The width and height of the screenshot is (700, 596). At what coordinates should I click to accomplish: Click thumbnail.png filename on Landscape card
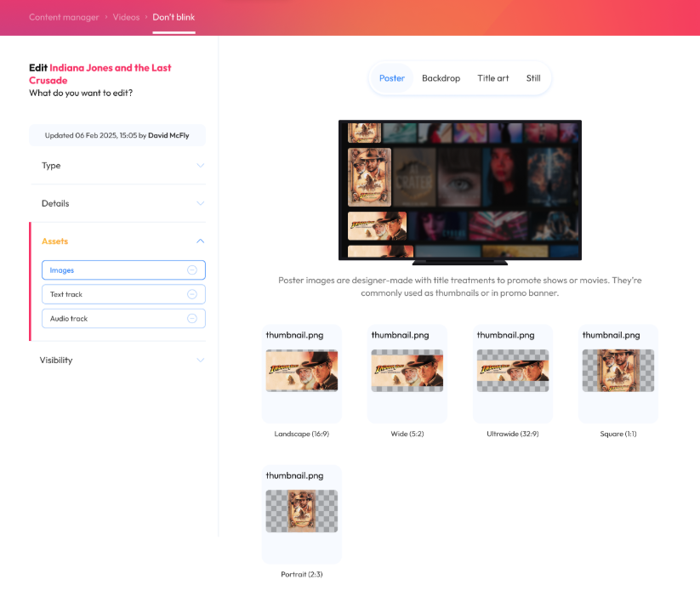coord(294,335)
